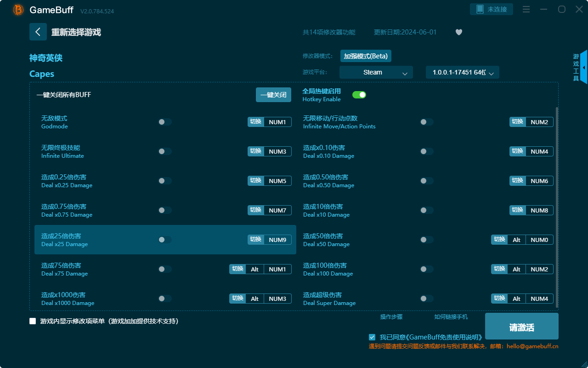Click the reselect game label

tap(76, 32)
